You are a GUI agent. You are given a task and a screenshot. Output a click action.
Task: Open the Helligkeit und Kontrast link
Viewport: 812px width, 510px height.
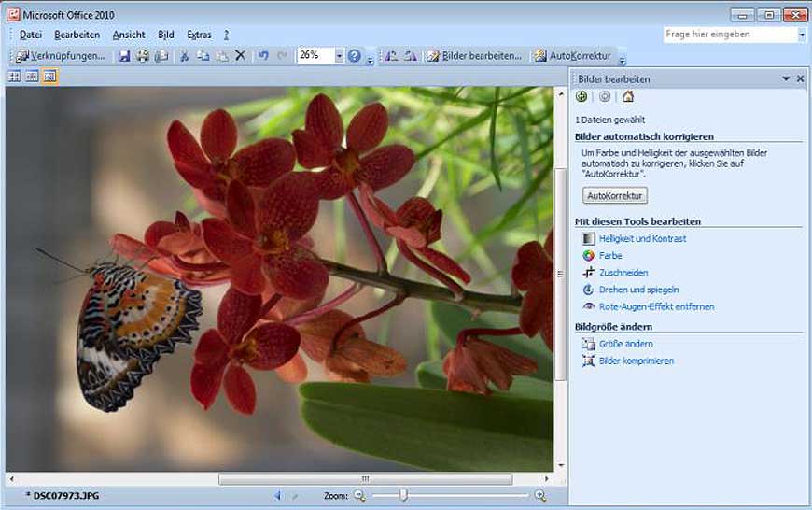pyautogui.click(x=643, y=238)
